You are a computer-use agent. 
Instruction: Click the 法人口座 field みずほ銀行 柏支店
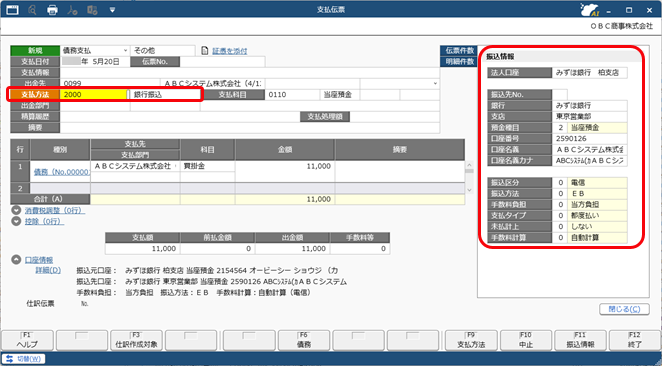[x=590, y=73]
